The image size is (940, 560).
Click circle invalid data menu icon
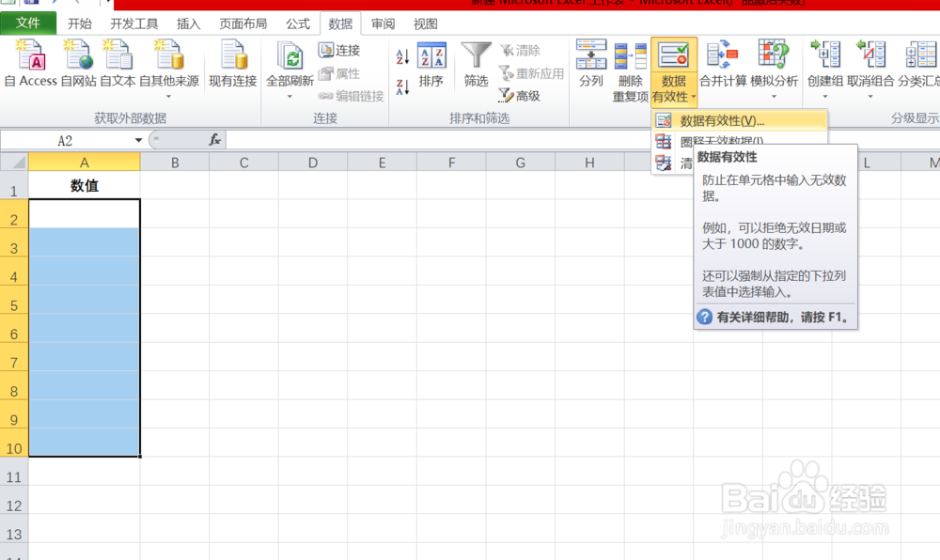coord(664,141)
